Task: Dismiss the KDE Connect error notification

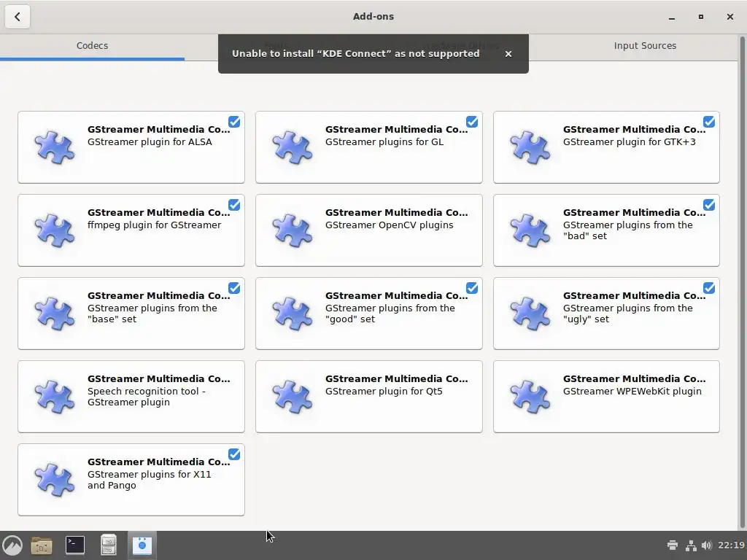Action: pyautogui.click(x=508, y=54)
